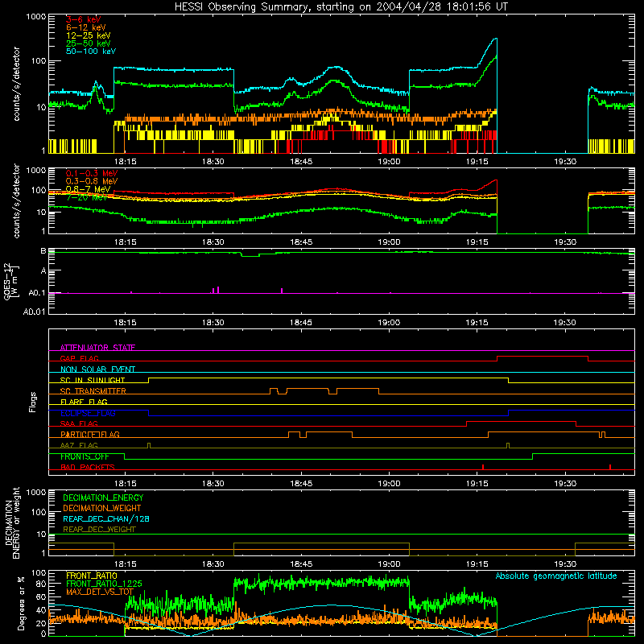Click the FRONT_RATIO legend entry
The height and width of the screenshot is (644, 644).
pyautogui.click(x=92, y=576)
